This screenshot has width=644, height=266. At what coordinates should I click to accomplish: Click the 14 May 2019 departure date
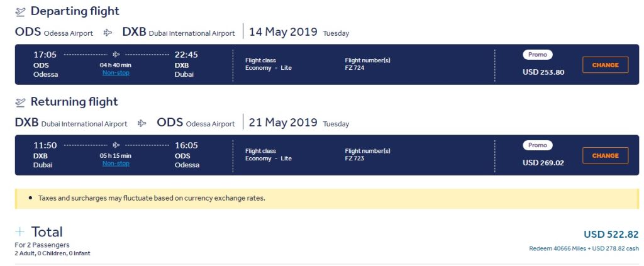[x=283, y=32]
